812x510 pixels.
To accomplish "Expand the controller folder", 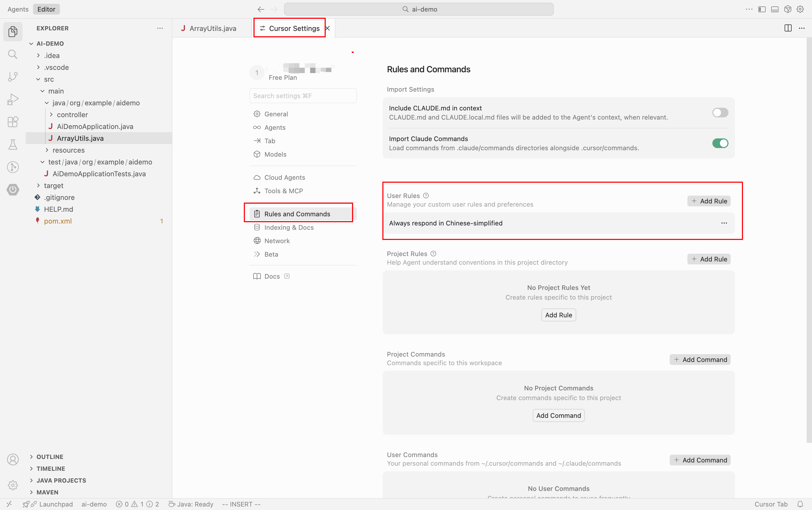I will 72,115.
